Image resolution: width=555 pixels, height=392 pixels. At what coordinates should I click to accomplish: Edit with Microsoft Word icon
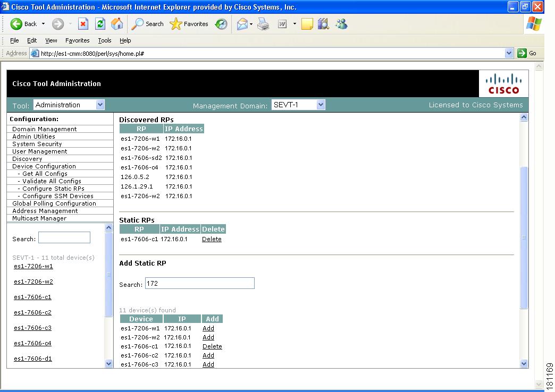pos(282,24)
